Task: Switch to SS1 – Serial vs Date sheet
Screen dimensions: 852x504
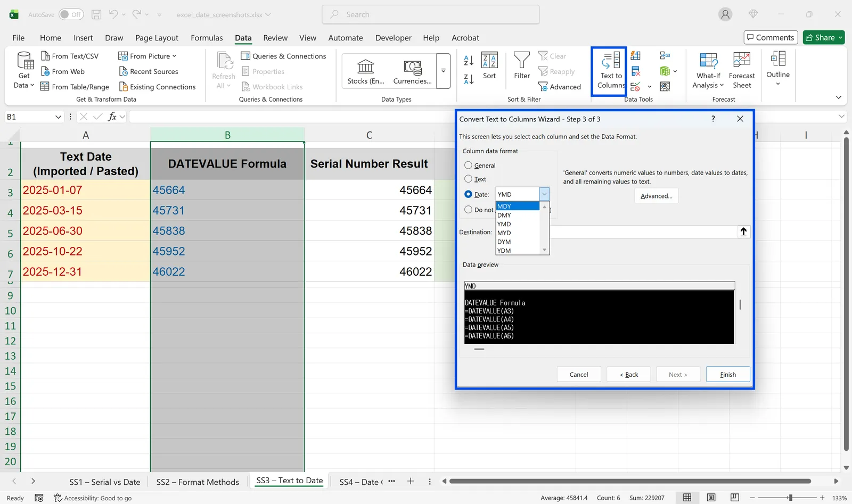Action: tap(105, 482)
